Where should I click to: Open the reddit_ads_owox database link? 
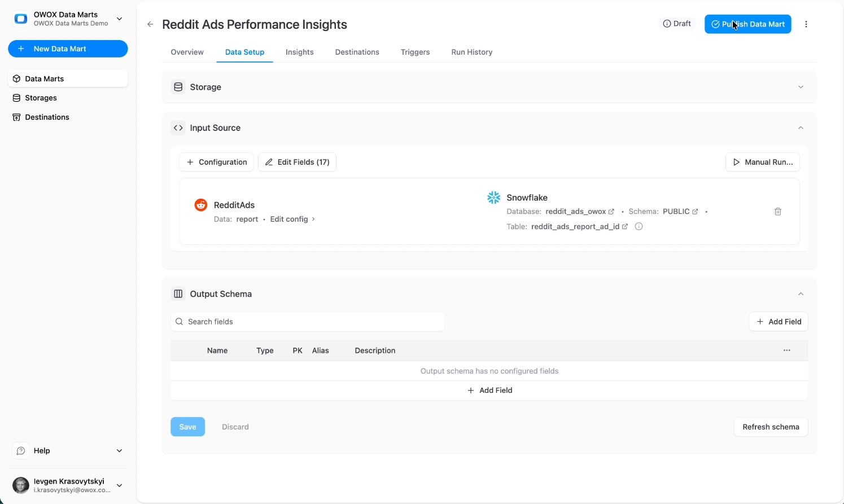click(x=576, y=211)
